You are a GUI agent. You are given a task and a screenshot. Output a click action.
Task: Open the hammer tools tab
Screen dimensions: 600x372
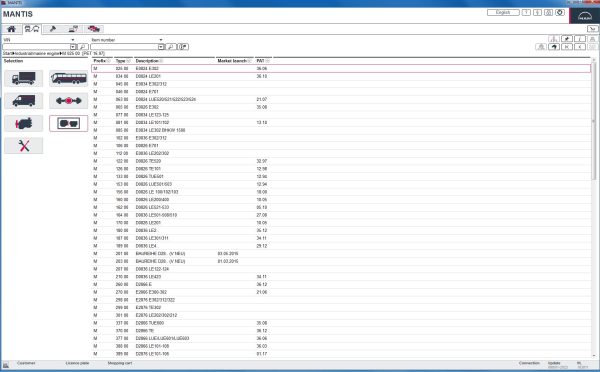click(52, 29)
